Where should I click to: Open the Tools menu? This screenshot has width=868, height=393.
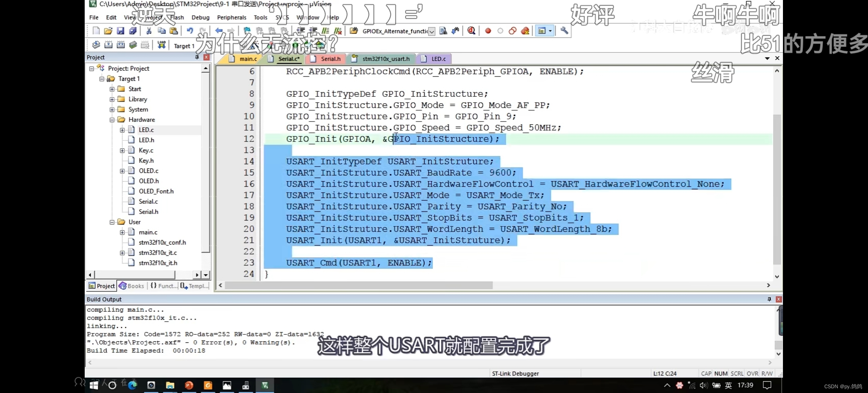[x=260, y=17]
